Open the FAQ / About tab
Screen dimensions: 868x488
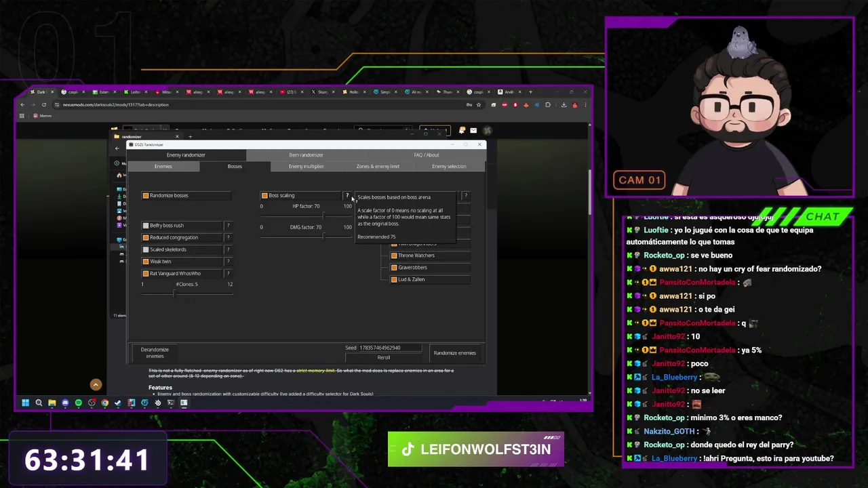click(x=426, y=155)
